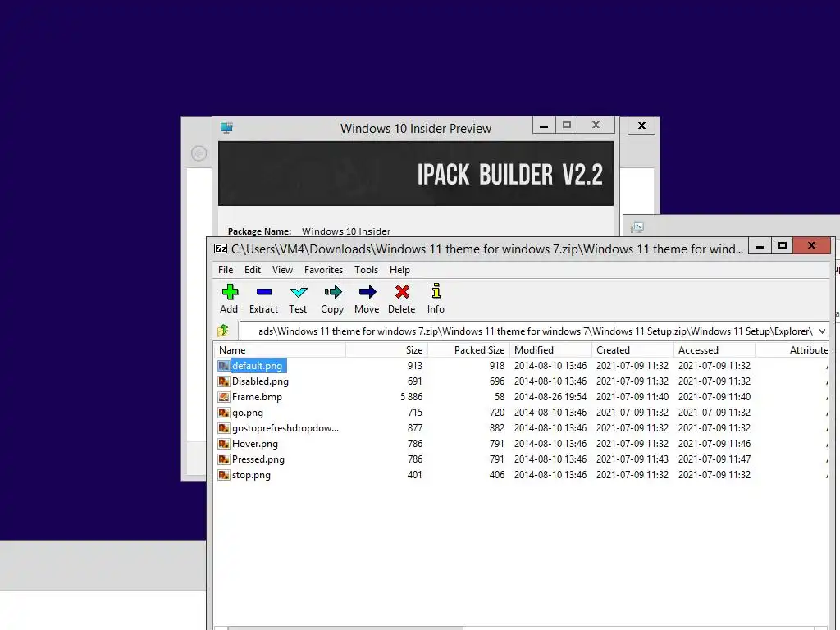Sort by Packed Size column header
Screen dimensions: 840x630
click(x=468, y=349)
